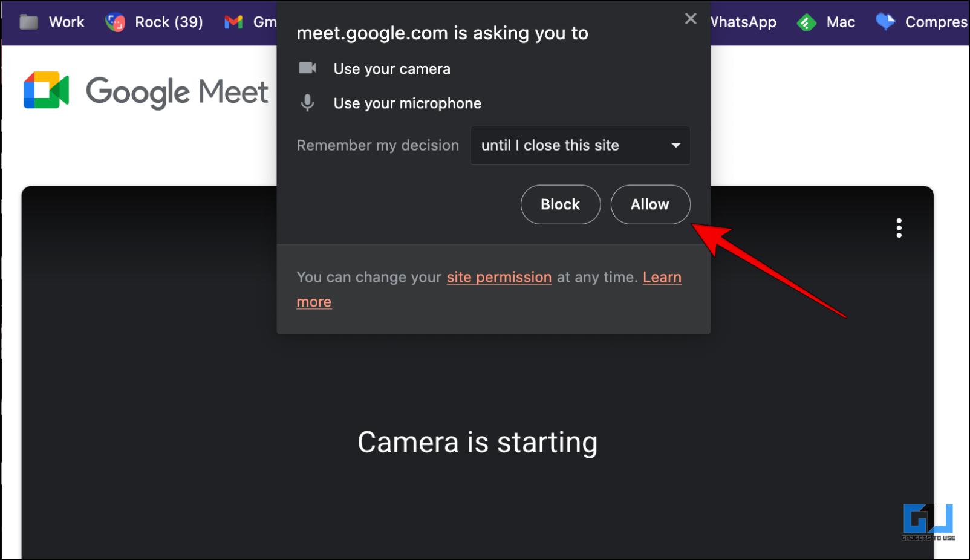Screen dimensions: 970x560
Task: Click the Mac bookmark icon
Action: point(806,23)
